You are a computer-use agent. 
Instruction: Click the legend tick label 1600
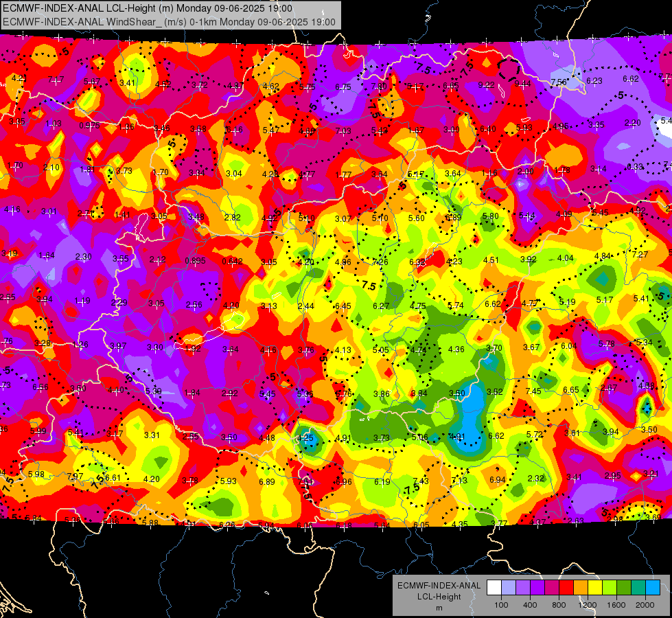[616, 605]
